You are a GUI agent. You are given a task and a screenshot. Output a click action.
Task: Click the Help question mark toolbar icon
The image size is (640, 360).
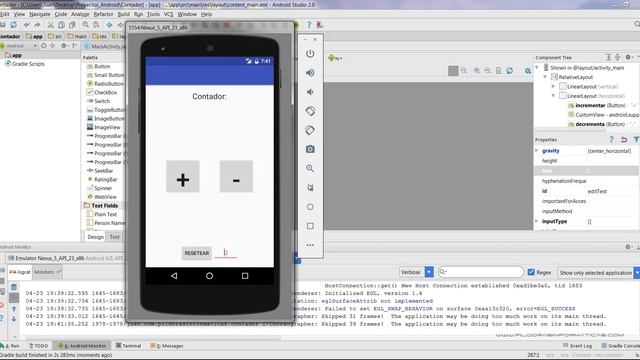[x=309, y=25]
